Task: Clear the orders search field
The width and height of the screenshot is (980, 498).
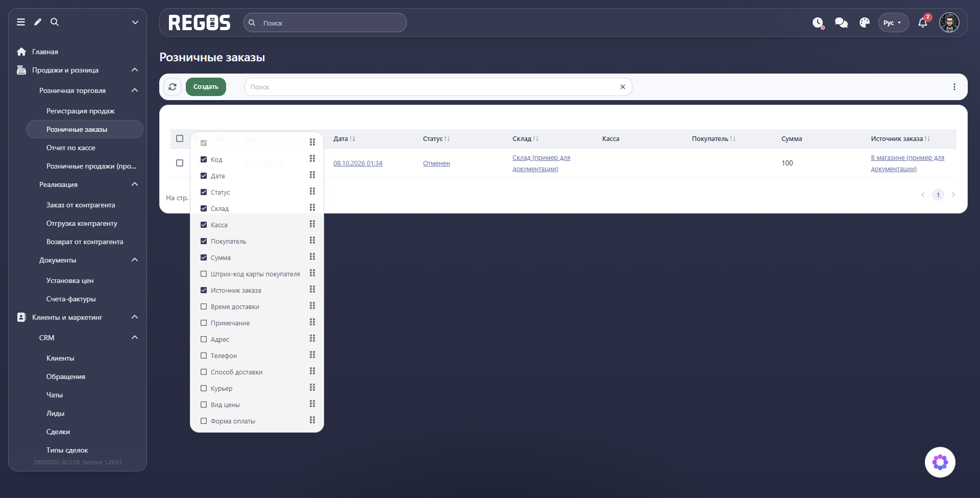Action: [x=623, y=87]
